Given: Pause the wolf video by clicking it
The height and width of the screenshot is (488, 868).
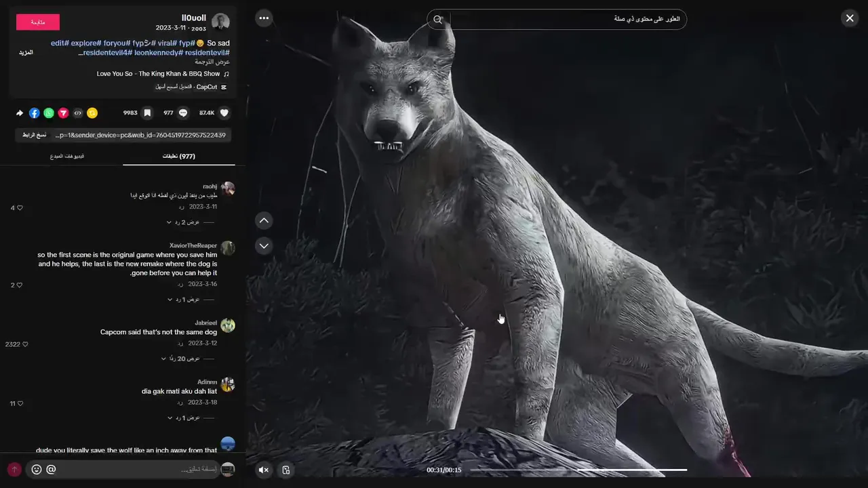Looking at the screenshot, I should click(x=556, y=244).
